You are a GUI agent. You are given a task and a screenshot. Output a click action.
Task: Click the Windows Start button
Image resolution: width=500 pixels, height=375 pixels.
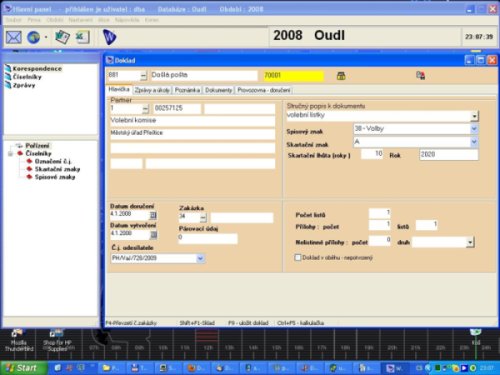click(x=22, y=368)
